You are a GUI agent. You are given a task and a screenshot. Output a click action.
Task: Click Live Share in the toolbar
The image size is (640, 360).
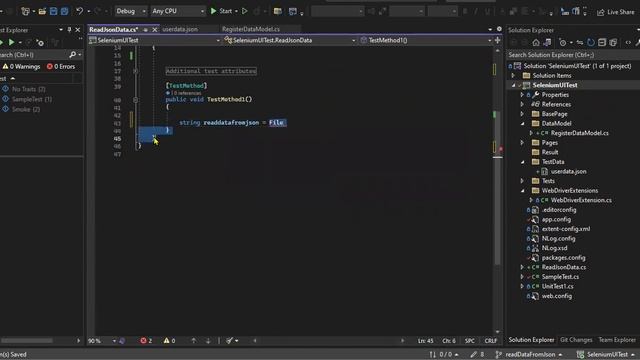616,12
